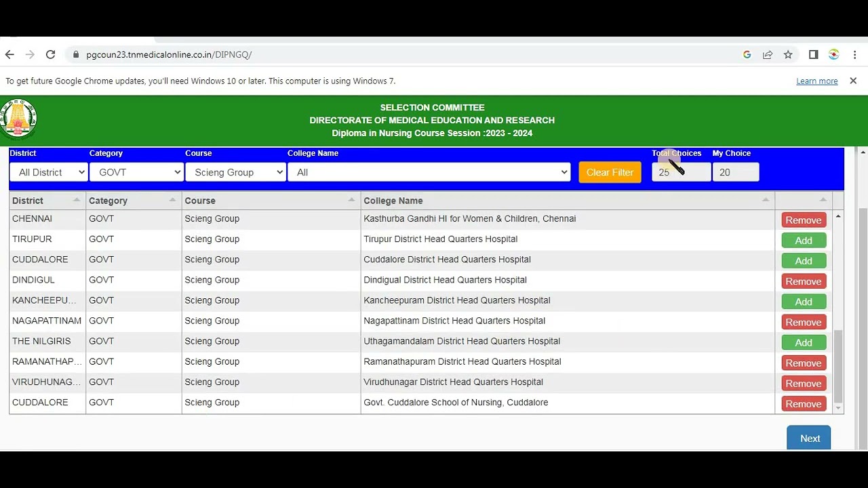
Task: Remove Virudhunagar District Head Quarters Hospital
Action: pos(804,384)
